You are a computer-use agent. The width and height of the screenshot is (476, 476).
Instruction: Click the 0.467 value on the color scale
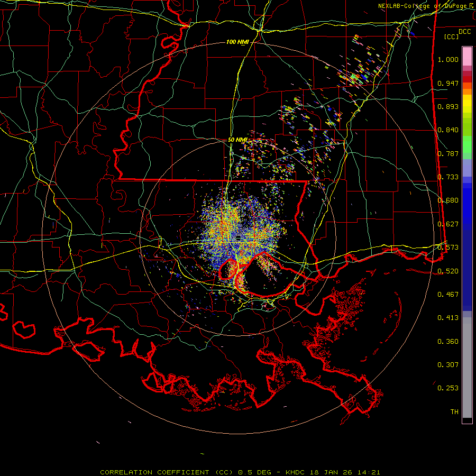tap(448, 295)
